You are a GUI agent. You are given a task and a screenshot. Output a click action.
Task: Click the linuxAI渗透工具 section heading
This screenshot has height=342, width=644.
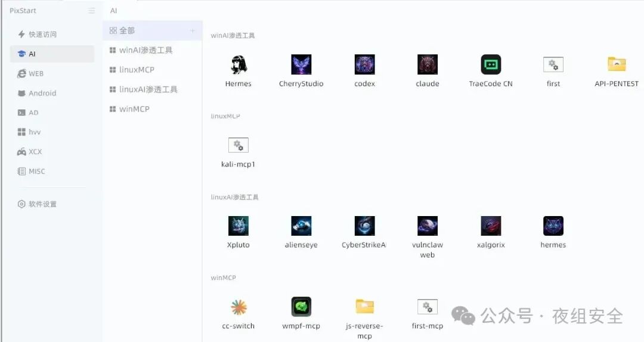coord(234,198)
